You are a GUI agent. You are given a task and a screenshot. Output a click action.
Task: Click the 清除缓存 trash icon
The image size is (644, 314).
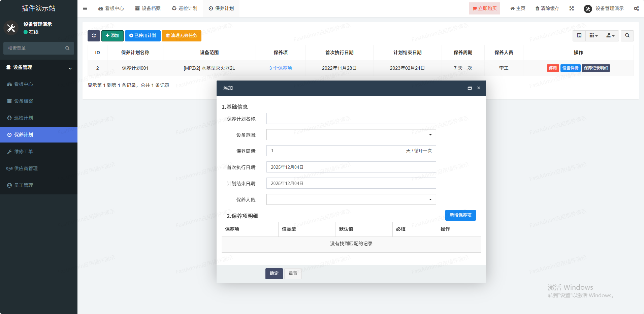point(537,9)
